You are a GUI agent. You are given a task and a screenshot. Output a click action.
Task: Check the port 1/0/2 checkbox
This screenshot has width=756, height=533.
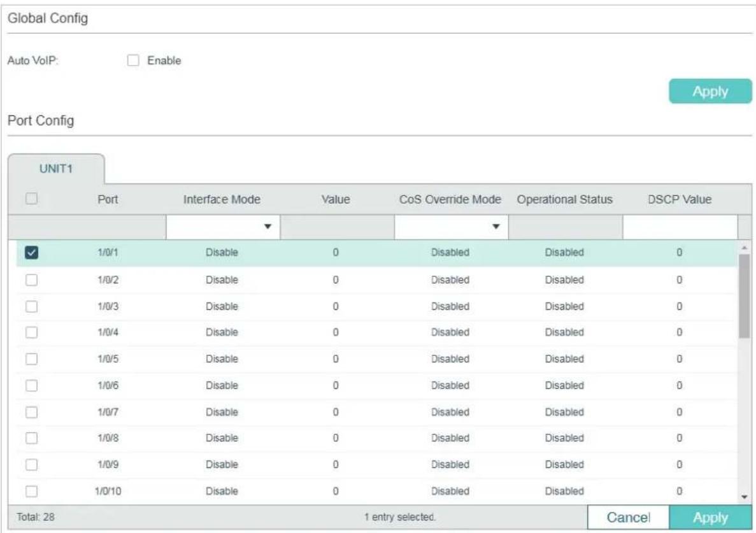31,280
